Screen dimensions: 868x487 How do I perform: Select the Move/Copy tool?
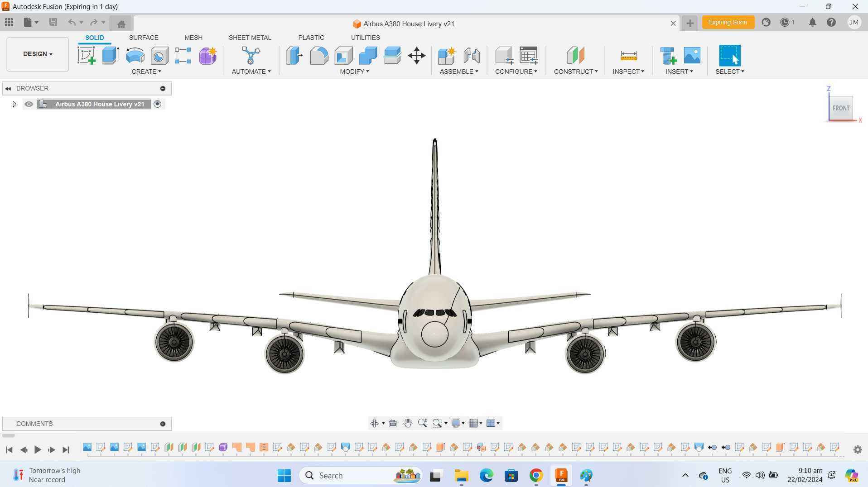pyautogui.click(x=417, y=56)
